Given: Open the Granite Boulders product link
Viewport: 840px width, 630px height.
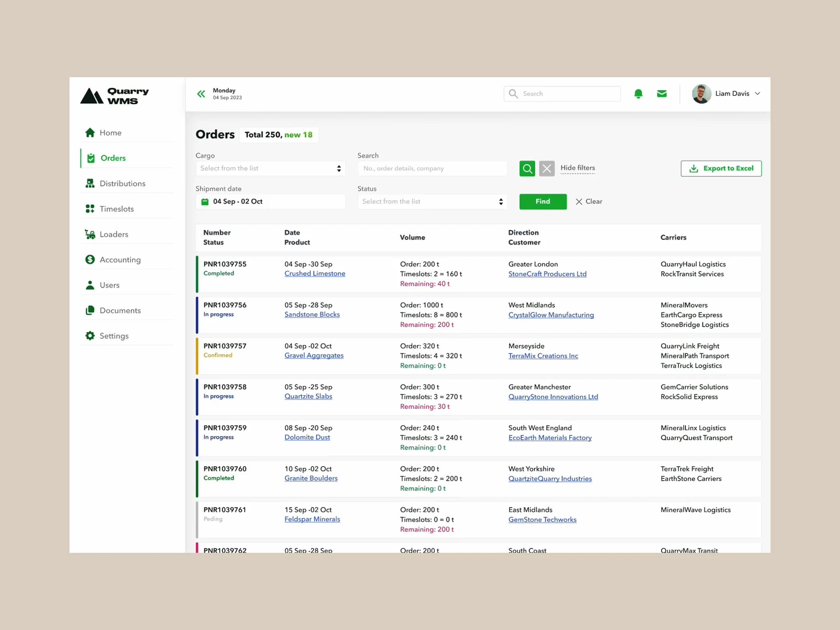Looking at the screenshot, I should [311, 478].
